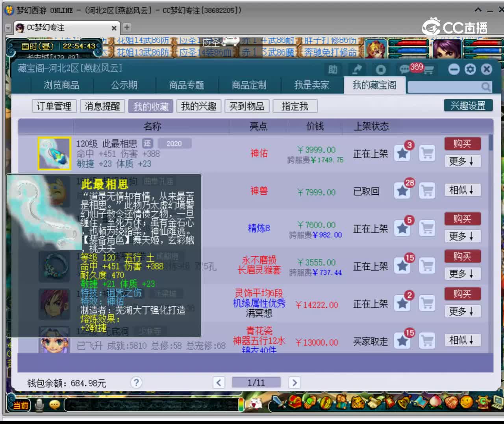
Task: Toggle favorite star on ￥14222.00 row
Action: (x=402, y=303)
